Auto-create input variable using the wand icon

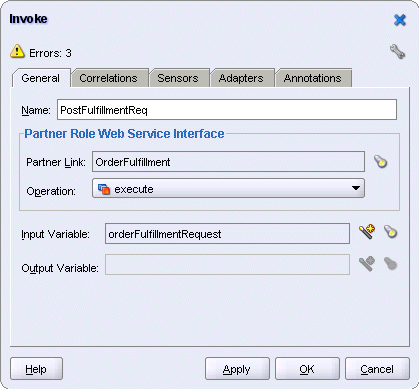click(x=367, y=232)
